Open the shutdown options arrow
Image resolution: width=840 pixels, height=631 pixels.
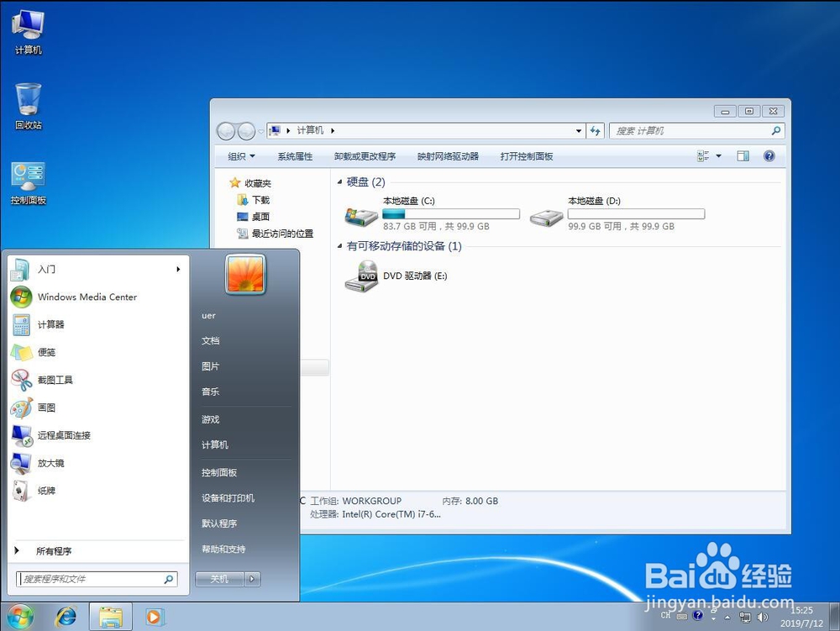[x=252, y=579]
